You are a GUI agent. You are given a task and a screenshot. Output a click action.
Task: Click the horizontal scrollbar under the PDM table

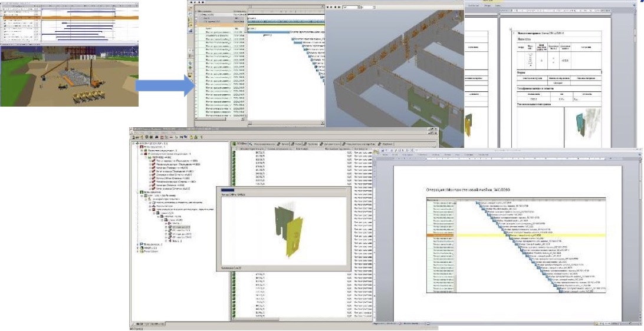click(x=302, y=320)
